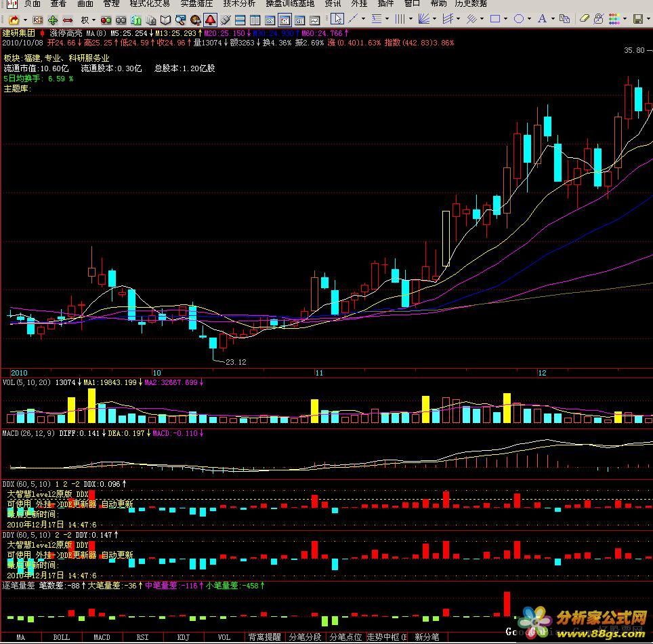
Task: Select the vertical split window layout icon
Action: tap(255, 20)
